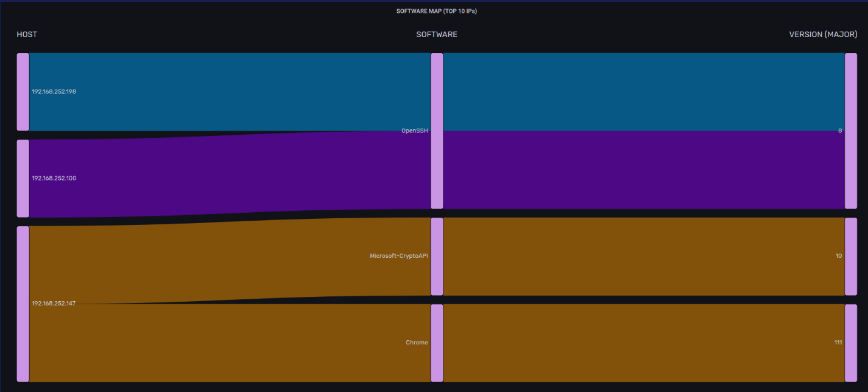Select the version 8 node bar
This screenshot has width=868, height=392.
click(x=850, y=130)
